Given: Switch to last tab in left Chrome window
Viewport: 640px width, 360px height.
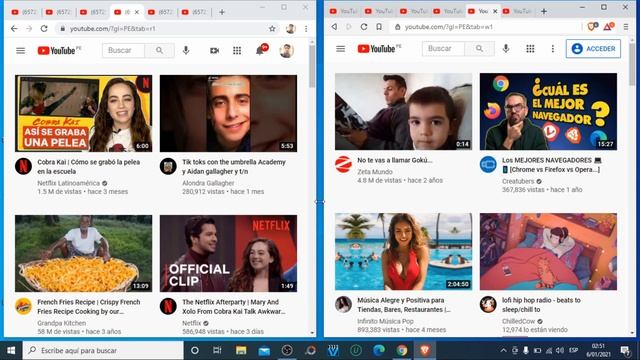Looking at the screenshot, I should point(194,12).
